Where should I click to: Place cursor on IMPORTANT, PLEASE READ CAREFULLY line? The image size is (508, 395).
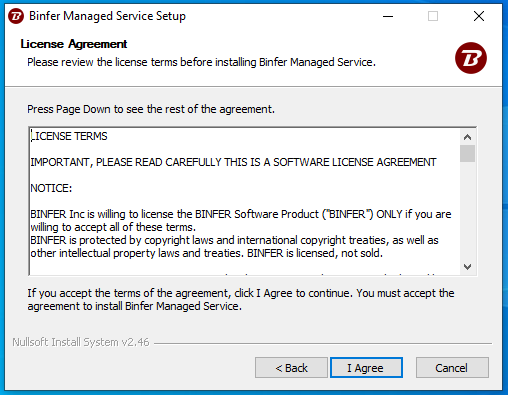[233, 162]
